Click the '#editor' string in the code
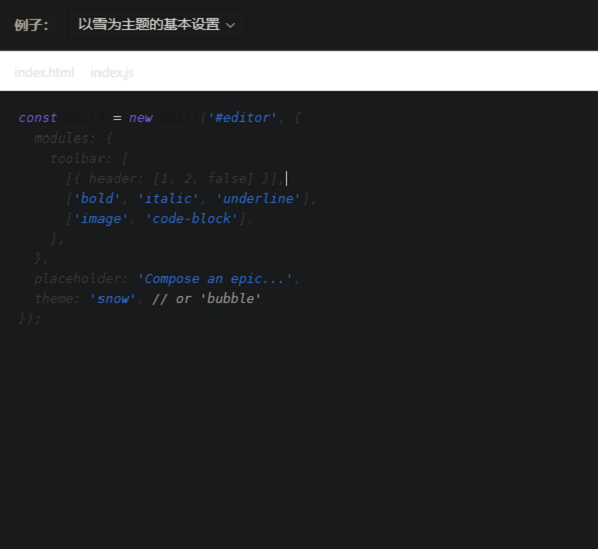Viewport: 598px width, 549px height. (x=242, y=117)
